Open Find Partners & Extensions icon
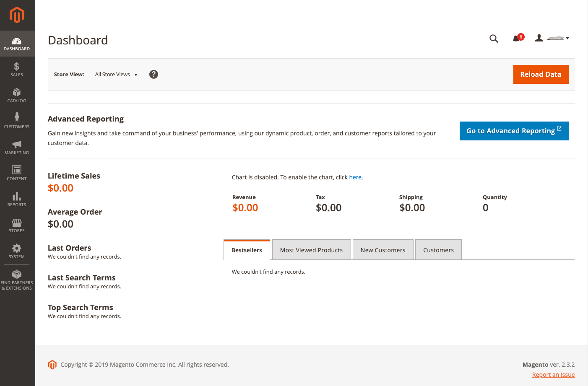588x386 pixels. [x=17, y=274]
